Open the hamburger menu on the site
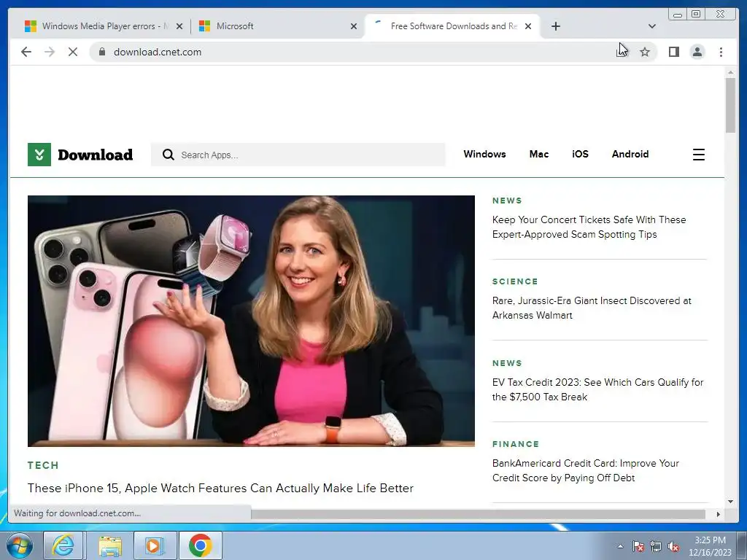Image resolution: width=747 pixels, height=560 pixels. point(698,155)
